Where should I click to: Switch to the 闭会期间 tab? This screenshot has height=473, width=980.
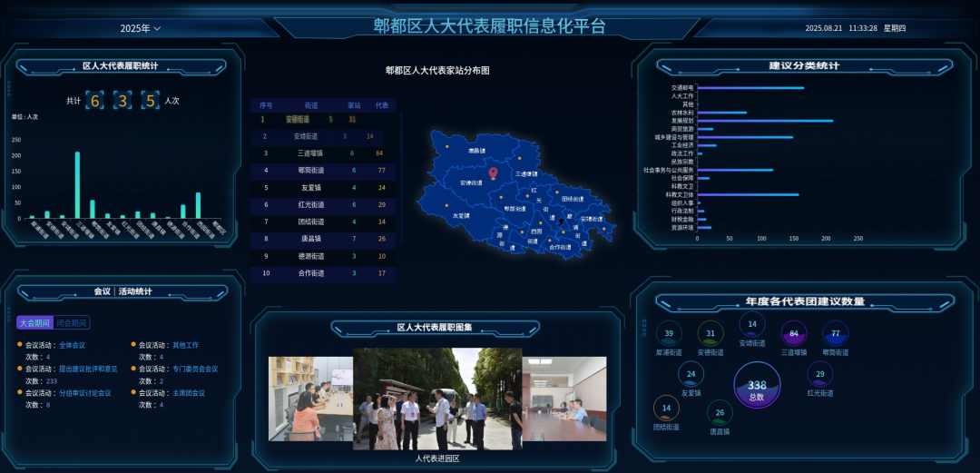pyautogui.click(x=73, y=322)
